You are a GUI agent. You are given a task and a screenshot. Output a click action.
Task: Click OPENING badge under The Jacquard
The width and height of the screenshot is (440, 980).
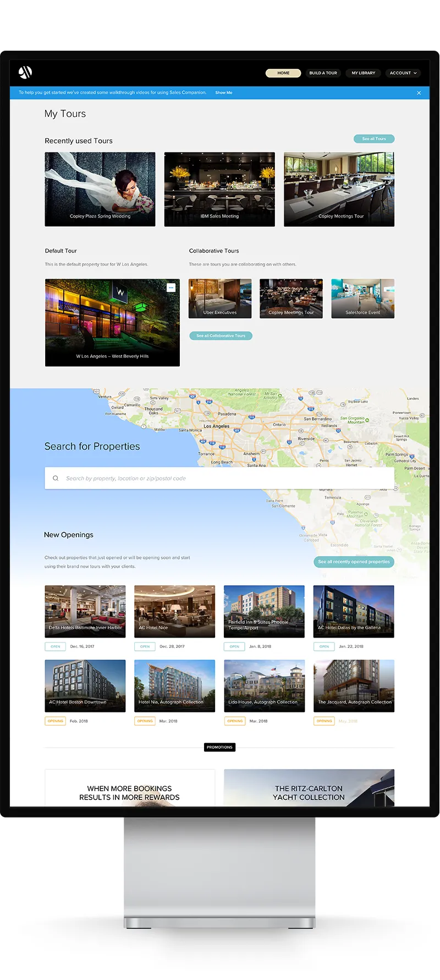(324, 721)
